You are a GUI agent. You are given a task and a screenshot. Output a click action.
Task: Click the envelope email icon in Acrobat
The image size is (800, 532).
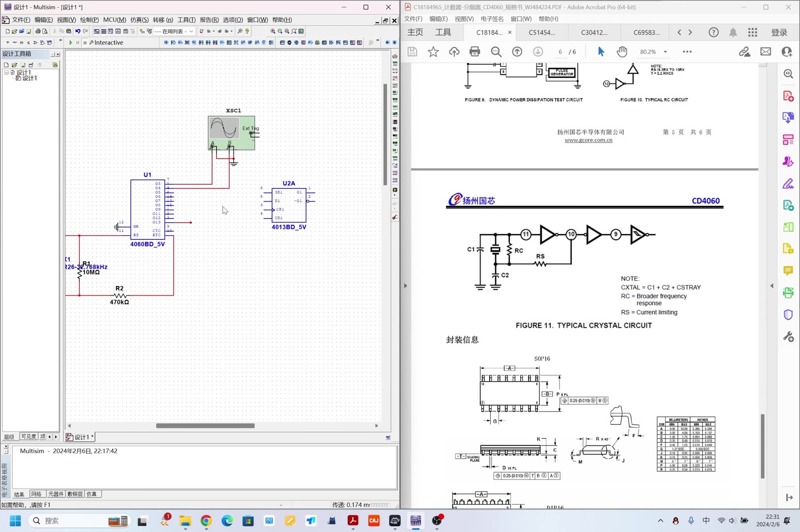tap(766, 51)
